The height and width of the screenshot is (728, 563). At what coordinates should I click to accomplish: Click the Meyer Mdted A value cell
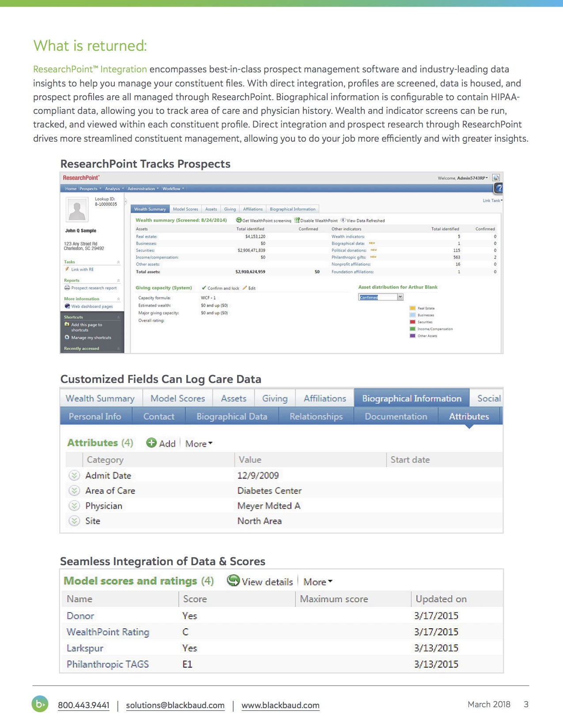point(268,506)
